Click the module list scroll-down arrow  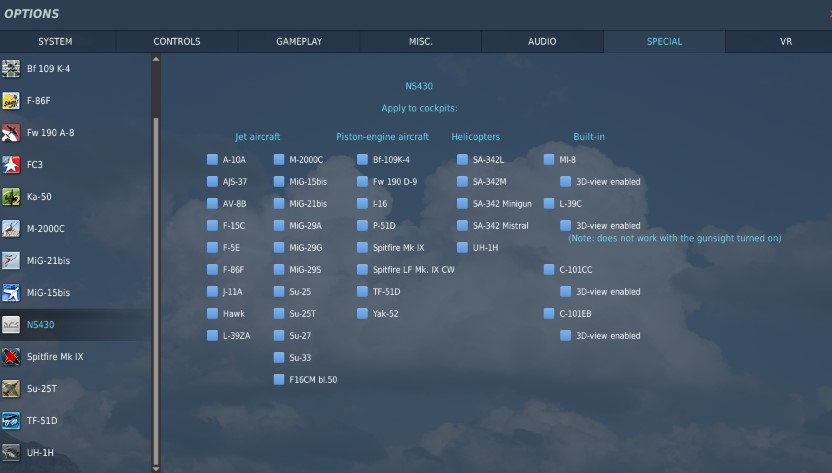pyautogui.click(x=156, y=469)
